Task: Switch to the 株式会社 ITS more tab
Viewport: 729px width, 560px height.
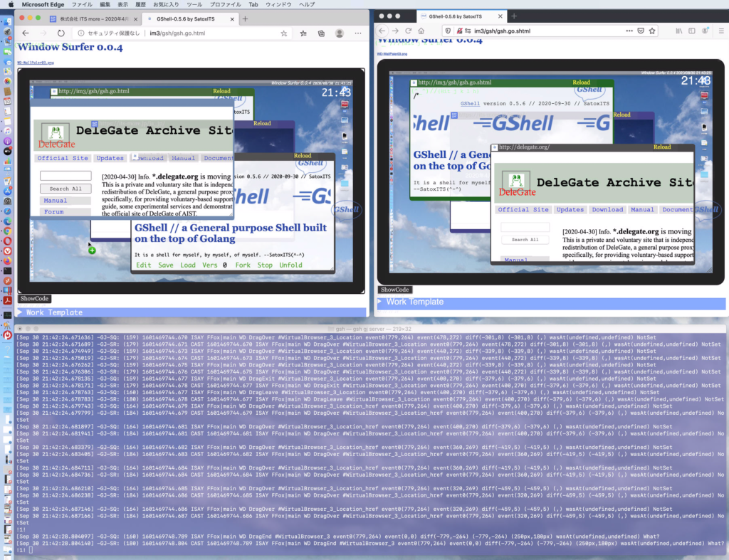Action: point(94,18)
